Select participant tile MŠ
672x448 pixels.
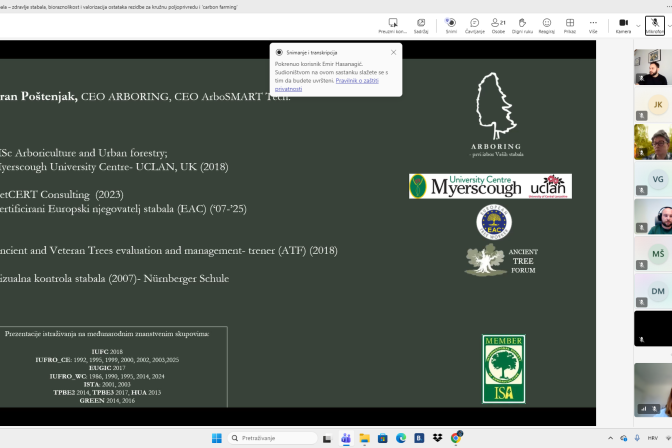(653, 254)
